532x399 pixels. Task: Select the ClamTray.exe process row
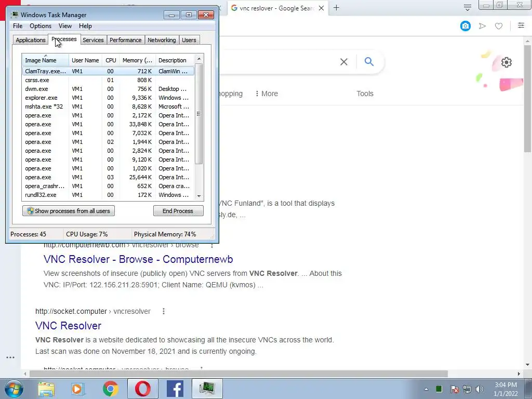coord(108,71)
